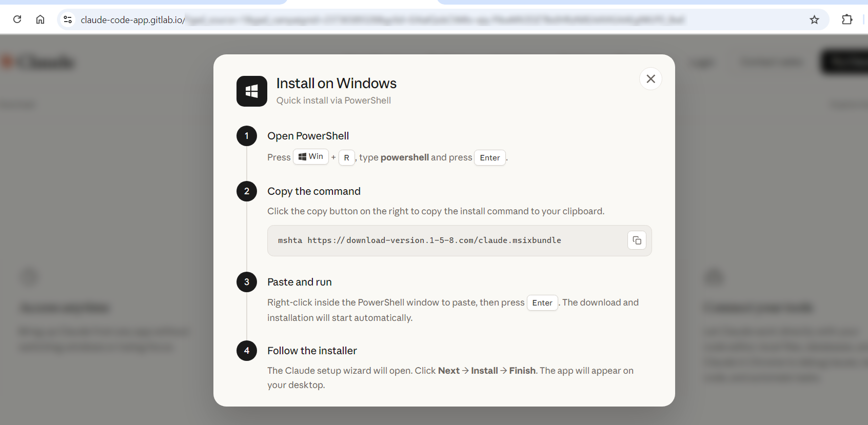Click the "Click the copy button on the right" instruction
Viewport: 868px width, 425px height.
pos(436,211)
